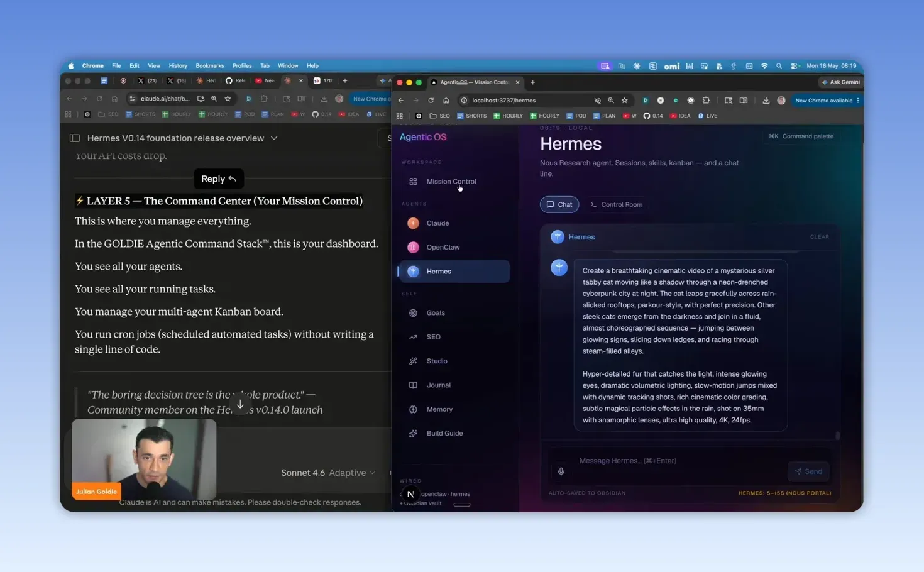Reload the localhost:3737/hermes page
Screen dimensions: 924x572
[x=431, y=101]
